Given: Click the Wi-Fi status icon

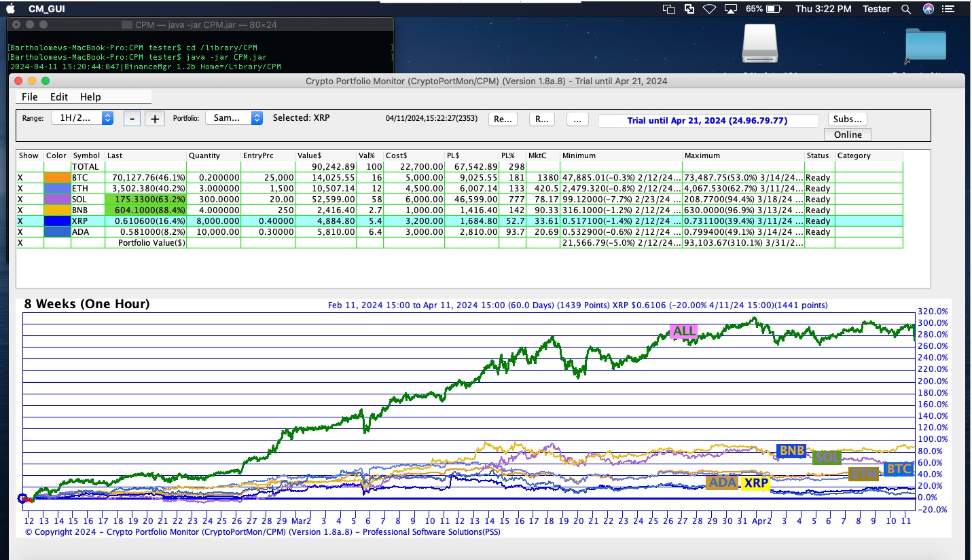Looking at the screenshot, I should point(710,9).
